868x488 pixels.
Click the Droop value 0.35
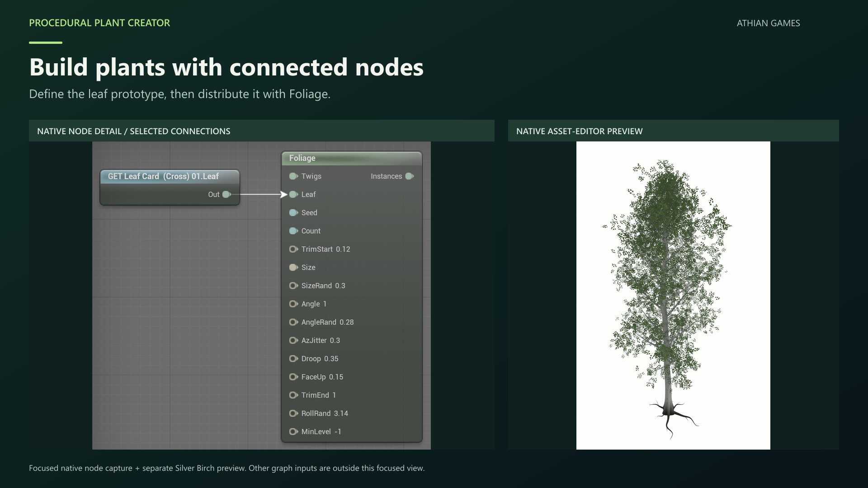coord(331,359)
